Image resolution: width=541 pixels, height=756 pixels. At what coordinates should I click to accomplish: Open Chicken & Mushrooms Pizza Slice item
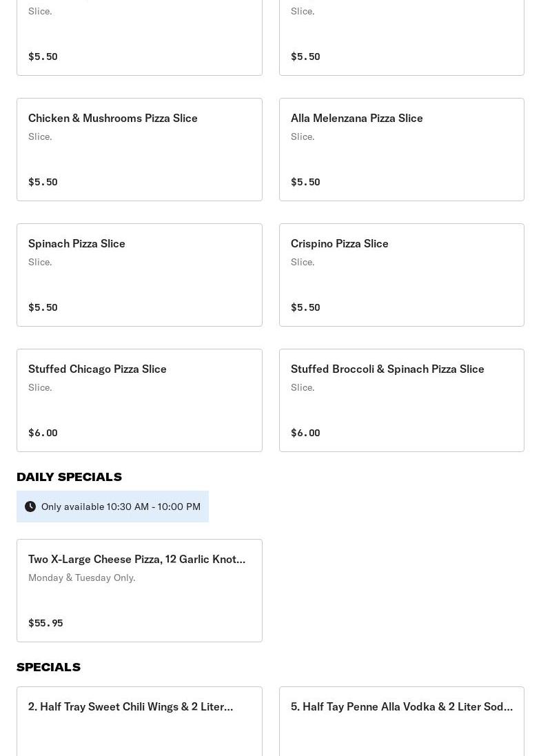point(139,150)
